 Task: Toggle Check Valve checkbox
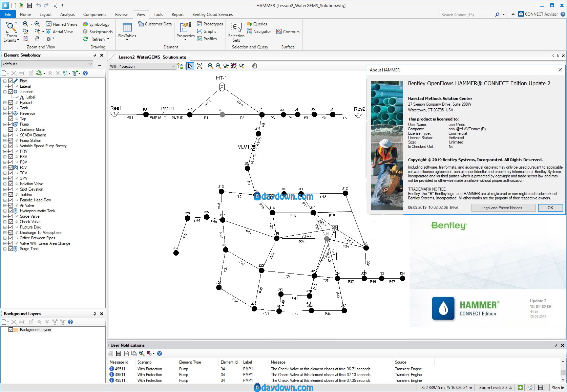click(x=10, y=222)
